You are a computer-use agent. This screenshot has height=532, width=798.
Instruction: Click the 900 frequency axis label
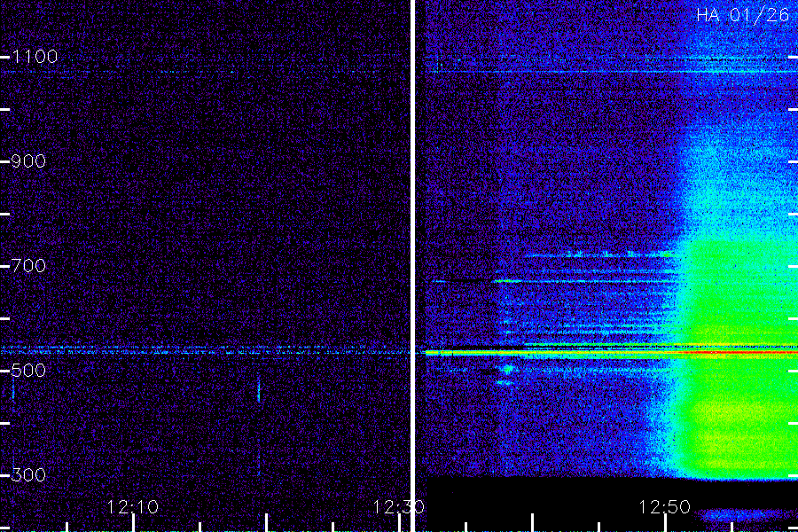point(28,161)
